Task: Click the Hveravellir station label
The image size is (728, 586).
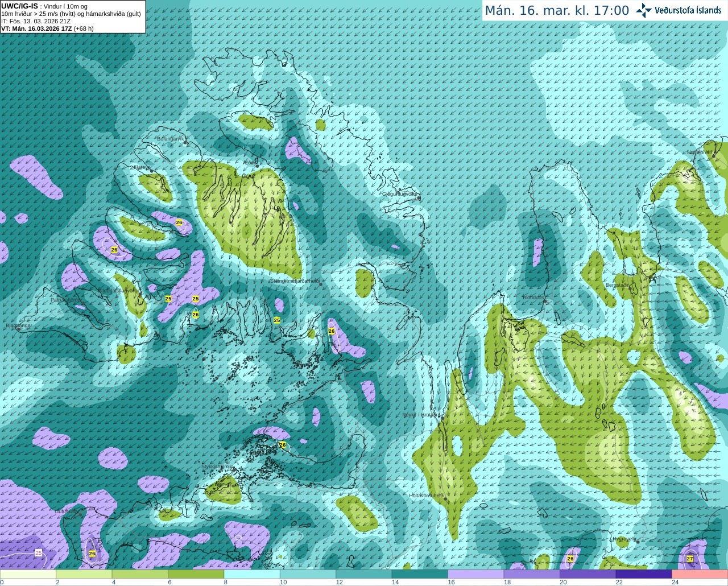Action: (x=624, y=539)
